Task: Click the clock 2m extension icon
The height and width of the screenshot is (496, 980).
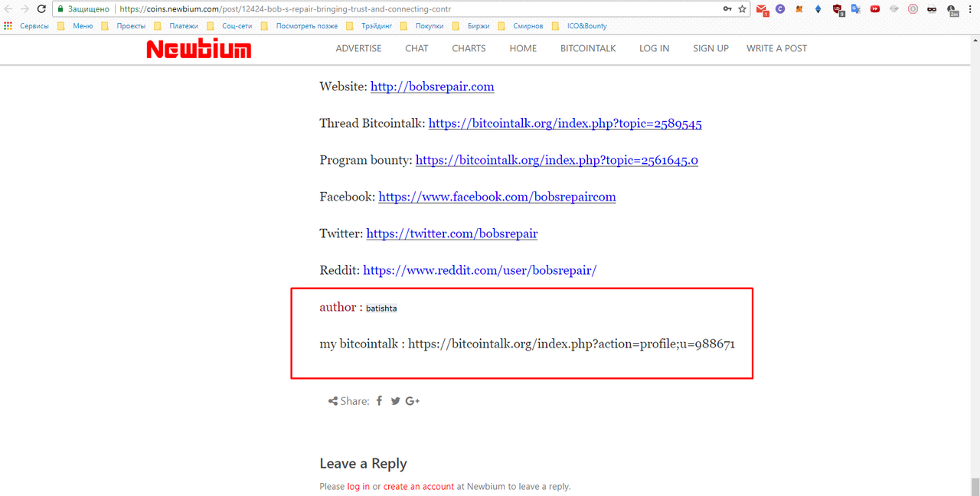Action: pos(952,10)
